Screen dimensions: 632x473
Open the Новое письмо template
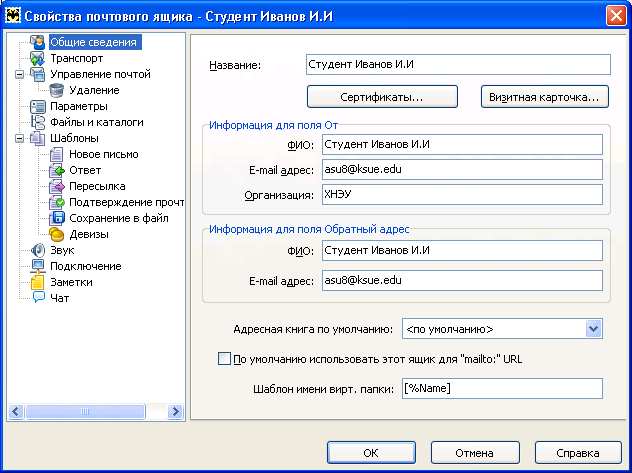(104, 154)
